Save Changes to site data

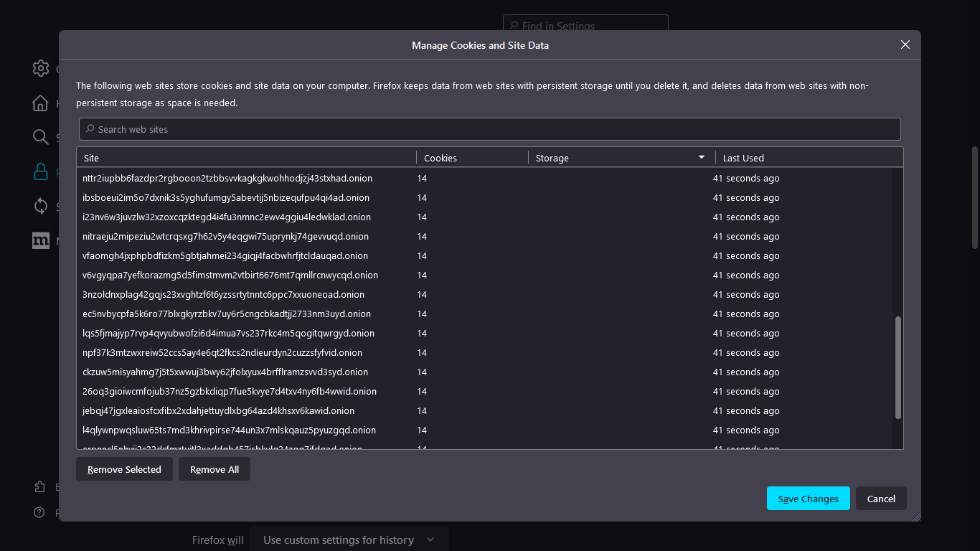coord(808,498)
